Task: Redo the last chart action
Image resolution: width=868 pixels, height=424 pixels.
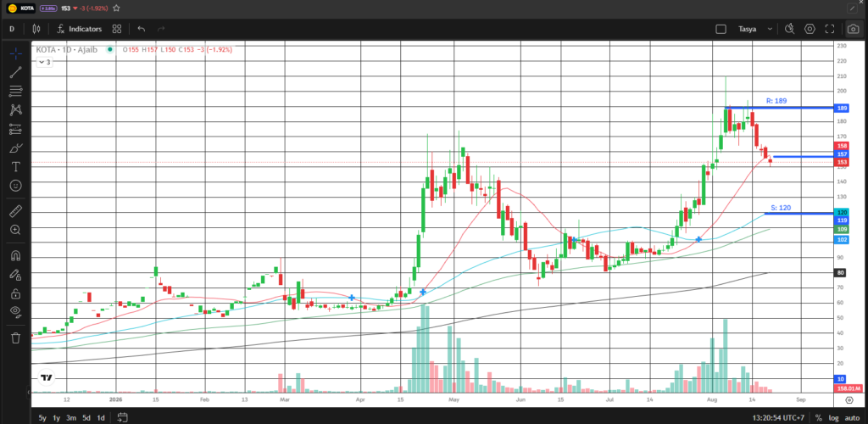Action: [x=161, y=29]
